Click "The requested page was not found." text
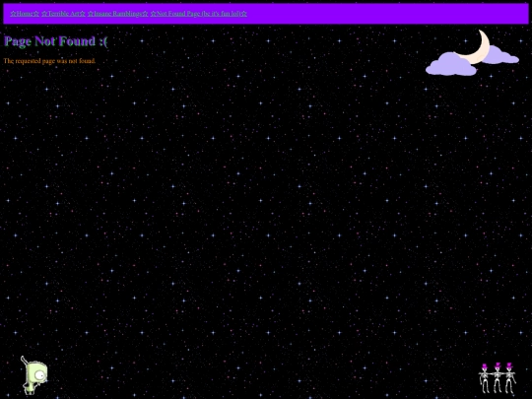Image resolution: width=532 pixels, height=399 pixels. (x=49, y=61)
